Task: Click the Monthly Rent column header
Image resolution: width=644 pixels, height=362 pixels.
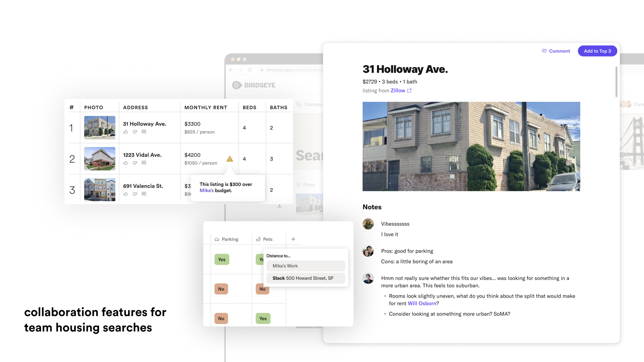Action: coord(206,108)
